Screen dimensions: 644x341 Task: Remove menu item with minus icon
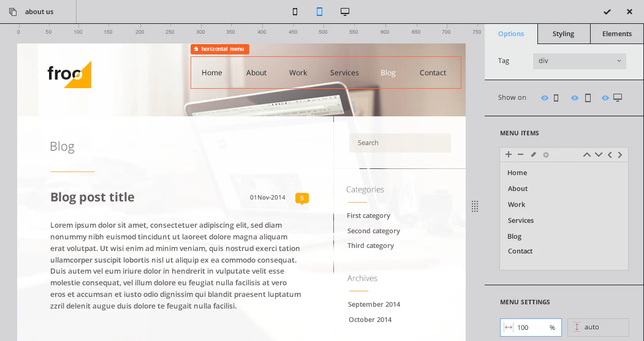[x=520, y=154]
